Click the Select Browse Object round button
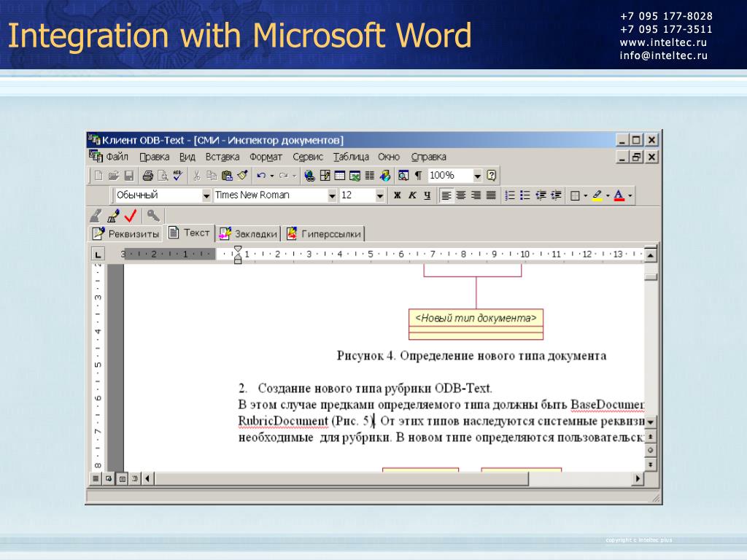The width and height of the screenshot is (747, 560). (650, 450)
